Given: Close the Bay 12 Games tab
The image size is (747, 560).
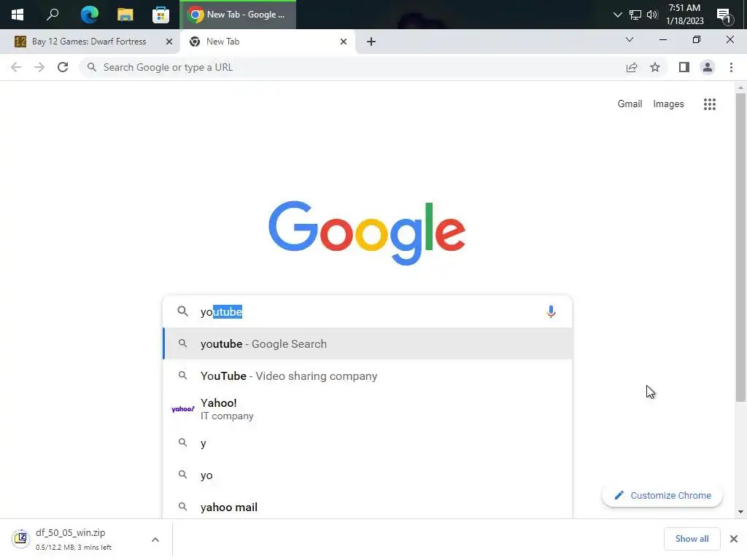Looking at the screenshot, I should 169,42.
